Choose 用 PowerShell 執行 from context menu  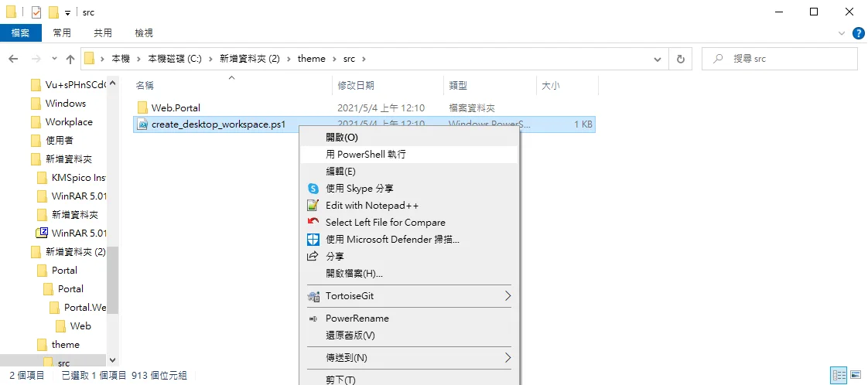(366, 155)
